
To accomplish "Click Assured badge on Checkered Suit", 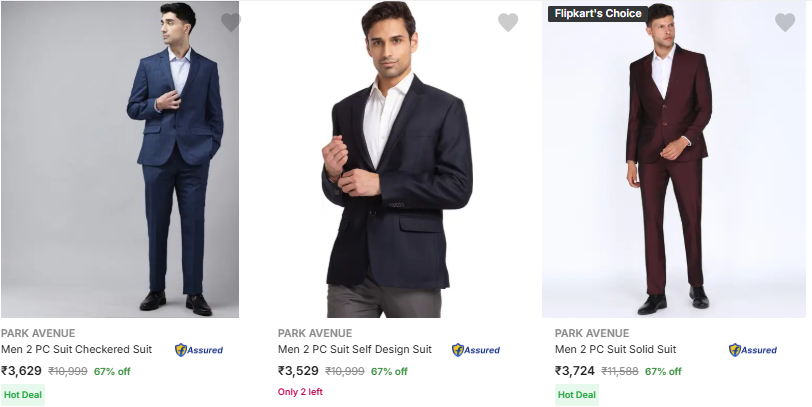I will tap(199, 350).
